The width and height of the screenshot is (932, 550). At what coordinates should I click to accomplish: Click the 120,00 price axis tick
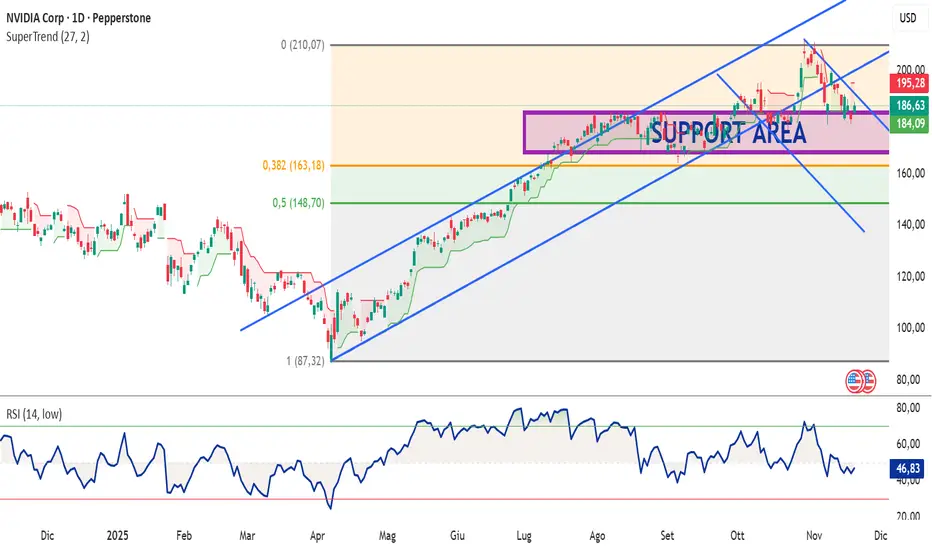point(910,276)
